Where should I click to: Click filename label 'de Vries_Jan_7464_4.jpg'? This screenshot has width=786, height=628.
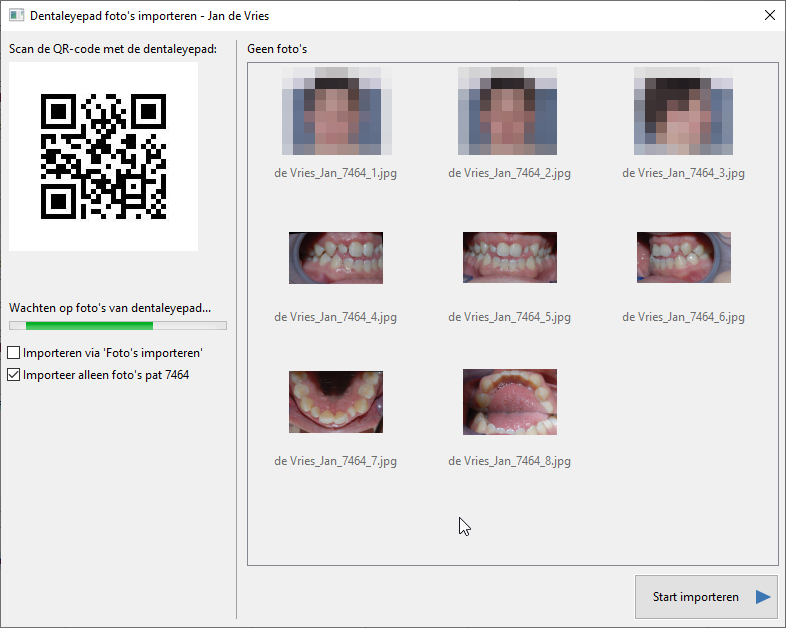tap(335, 317)
